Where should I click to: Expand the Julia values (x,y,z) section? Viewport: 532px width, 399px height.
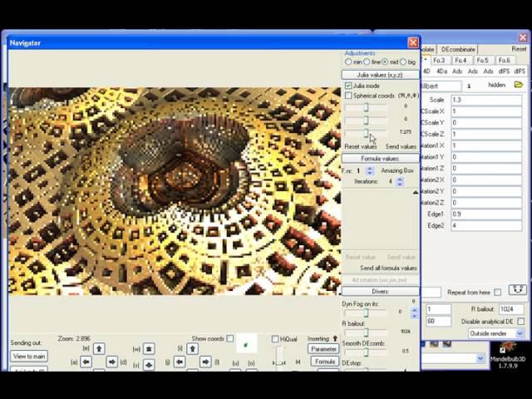point(380,75)
